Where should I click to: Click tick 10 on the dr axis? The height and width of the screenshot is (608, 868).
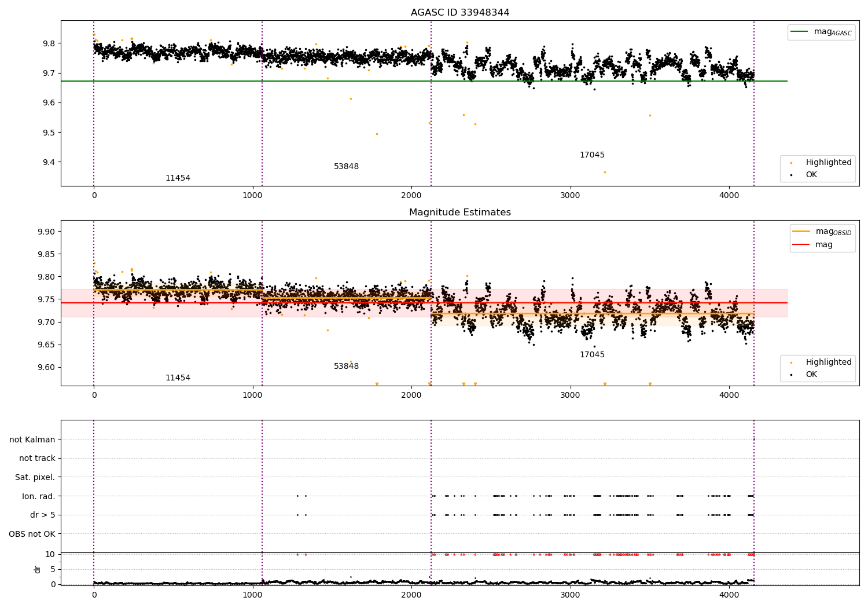[x=50, y=554]
